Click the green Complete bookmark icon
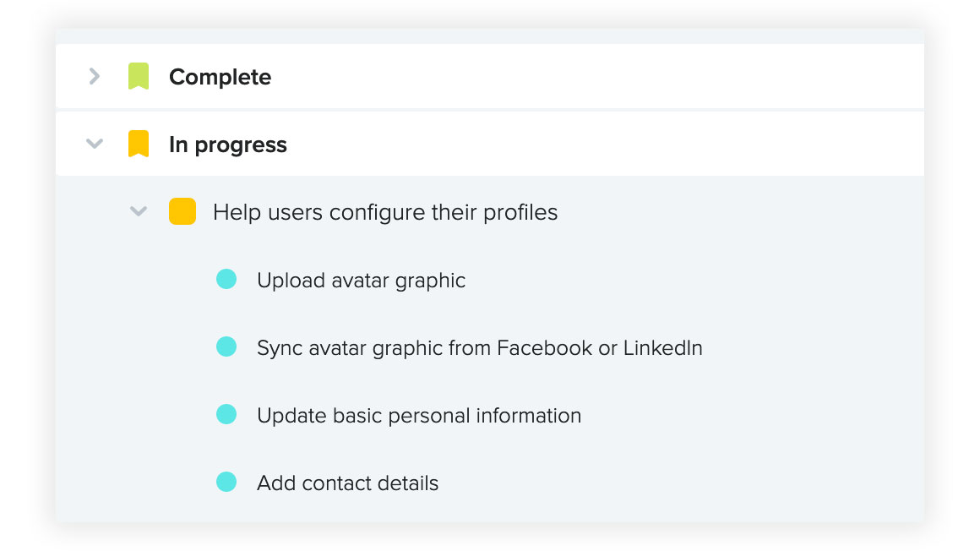Screen dimensions: 980x551 [138, 76]
